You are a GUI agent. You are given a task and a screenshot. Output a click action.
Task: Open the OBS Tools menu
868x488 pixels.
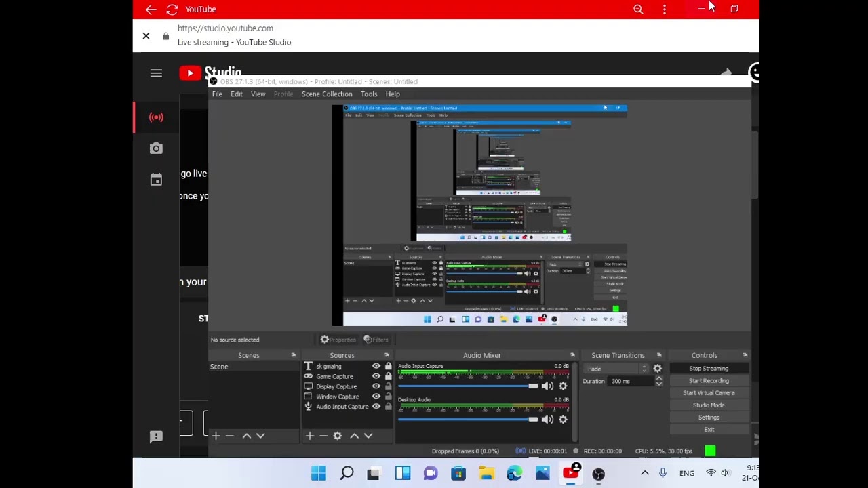coord(369,94)
